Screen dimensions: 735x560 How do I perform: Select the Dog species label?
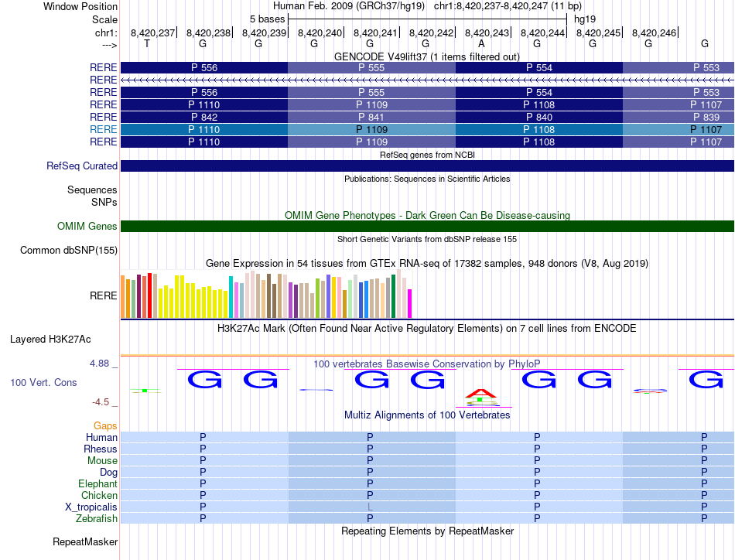tap(108, 472)
